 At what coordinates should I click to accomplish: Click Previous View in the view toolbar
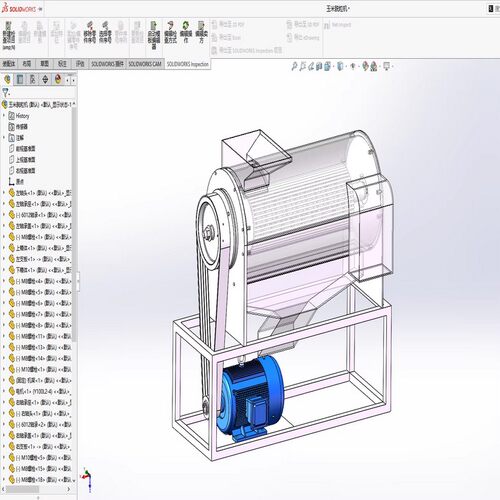pos(311,66)
